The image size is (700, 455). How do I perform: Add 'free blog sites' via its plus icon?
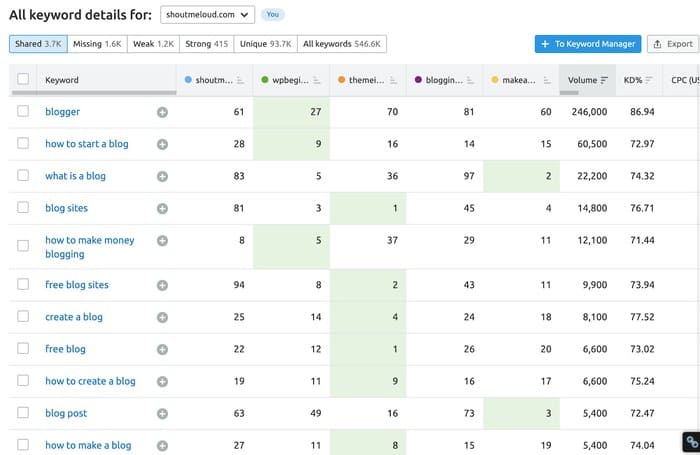click(x=162, y=285)
